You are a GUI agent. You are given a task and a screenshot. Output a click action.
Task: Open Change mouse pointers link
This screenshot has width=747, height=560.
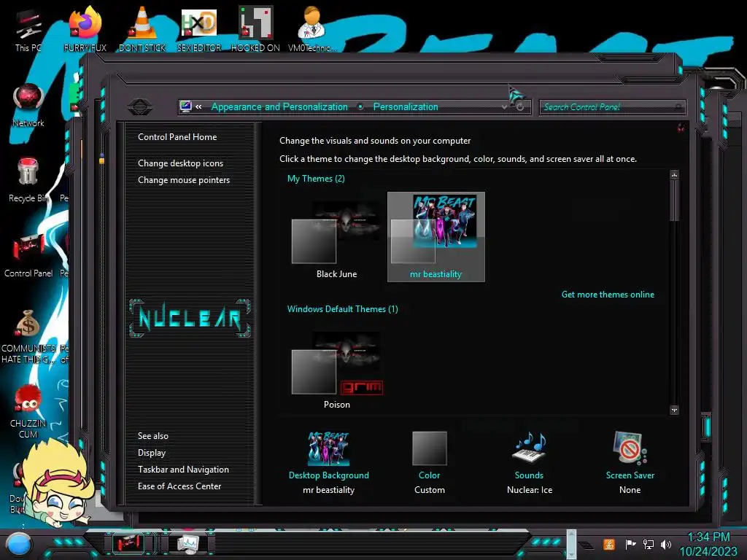pyautogui.click(x=184, y=180)
